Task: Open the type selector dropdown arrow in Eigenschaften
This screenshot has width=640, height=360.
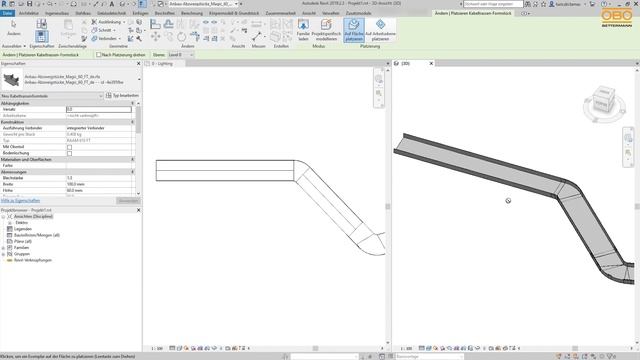Action: click(139, 79)
